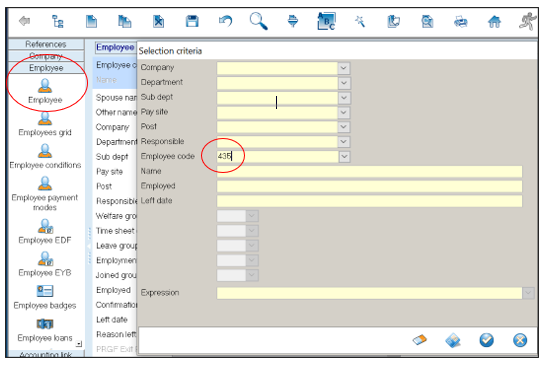Switch to the Employee tab
The image size is (545, 365).
[115, 47]
